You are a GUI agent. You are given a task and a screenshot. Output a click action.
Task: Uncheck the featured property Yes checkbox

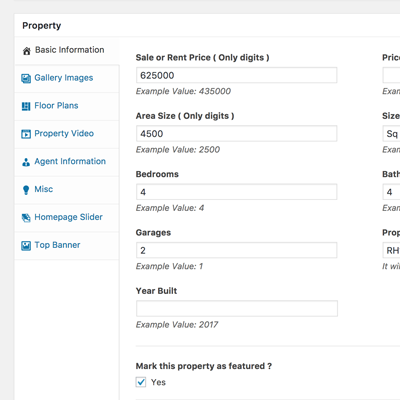[141, 382]
